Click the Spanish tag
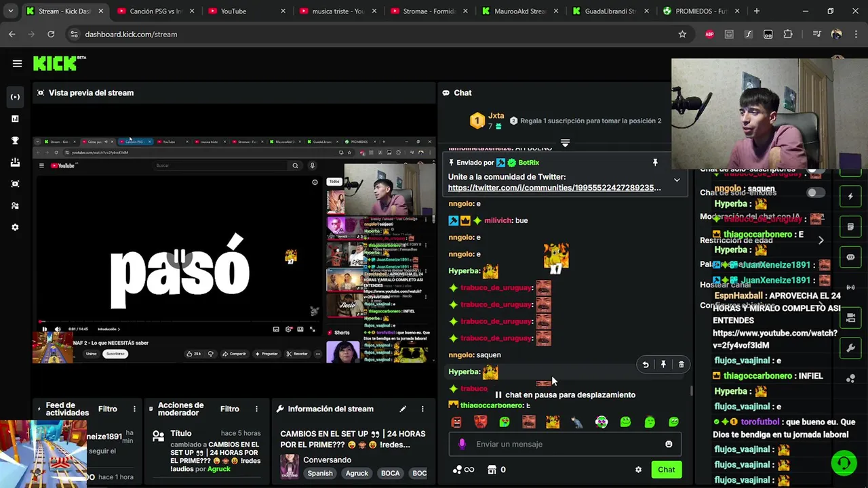 coord(320,473)
